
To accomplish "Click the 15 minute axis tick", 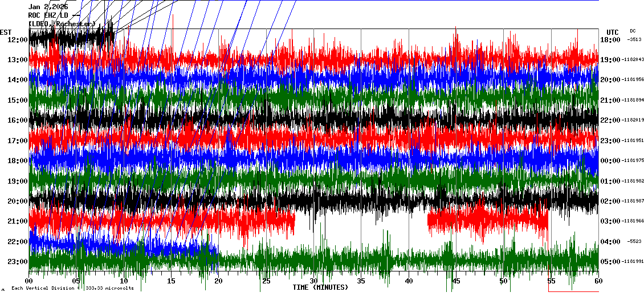I will (x=171, y=281).
